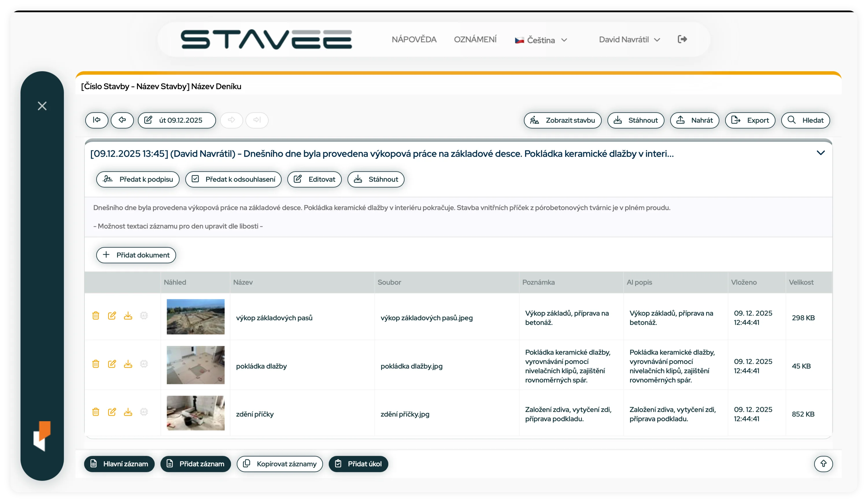
Task: Jump to the last diary entry
Action: pyautogui.click(x=257, y=120)
